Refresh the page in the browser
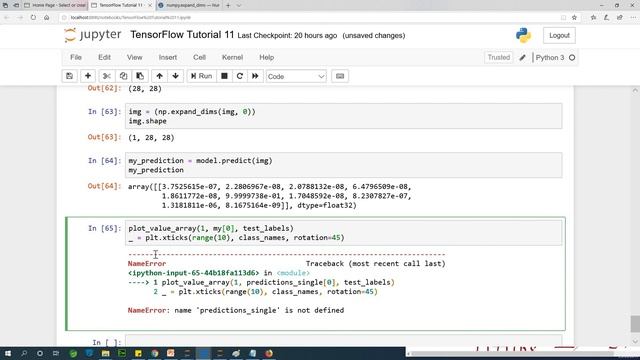 click(x=33, y=18)
